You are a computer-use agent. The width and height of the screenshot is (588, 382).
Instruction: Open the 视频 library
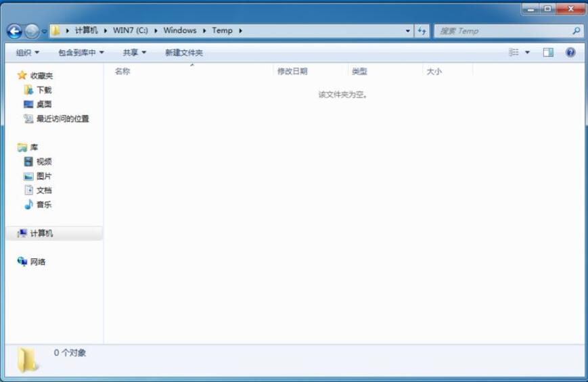click(x=44, y=162)
